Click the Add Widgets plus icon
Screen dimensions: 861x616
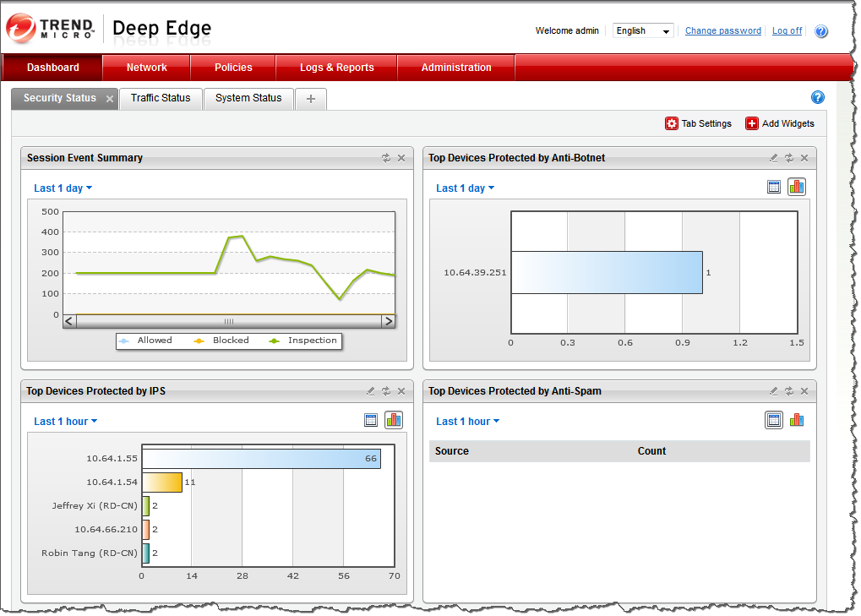coord(752,123)
